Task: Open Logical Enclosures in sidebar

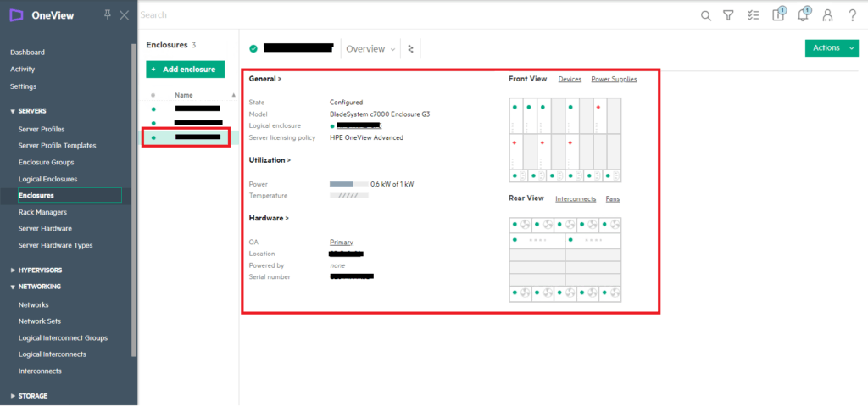Action: [47, 179]
